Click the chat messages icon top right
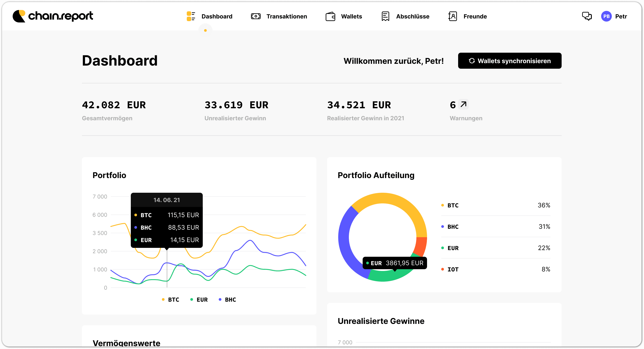 tap(587, 16)
